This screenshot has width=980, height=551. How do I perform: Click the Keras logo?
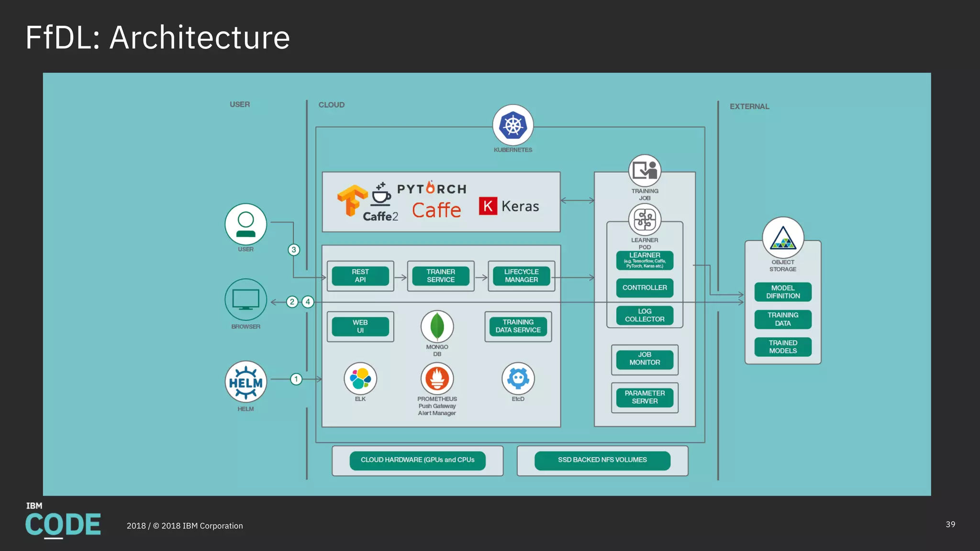pyautogui.click(x=509, y=206)
